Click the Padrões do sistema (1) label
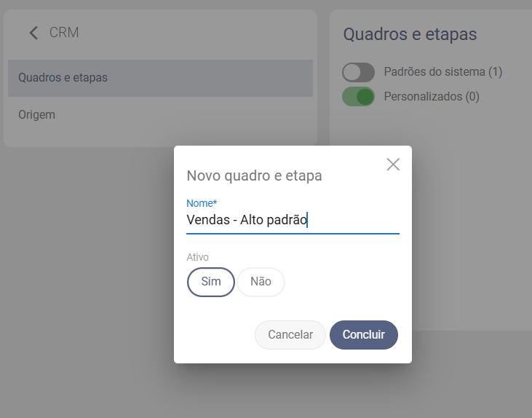This screenshot has height=418, width=532. 442,72
